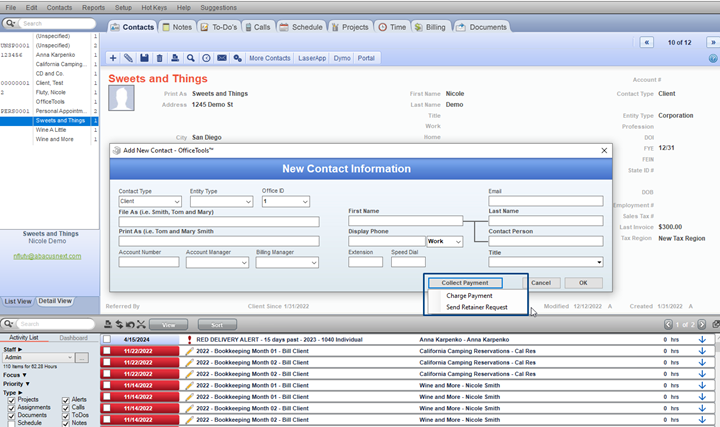
Task: Click the floppy disk save icon
Action: point(145,59)
